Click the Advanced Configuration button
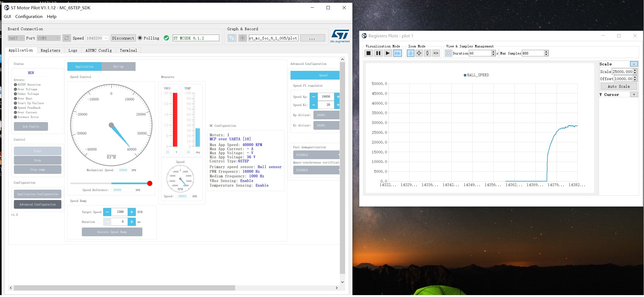 (38, 204)
